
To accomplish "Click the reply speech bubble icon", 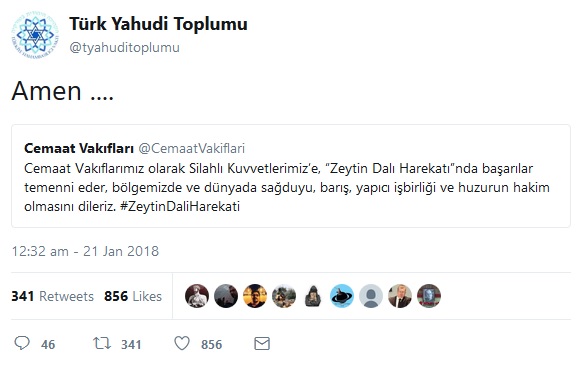I will [x=22, y=343].
